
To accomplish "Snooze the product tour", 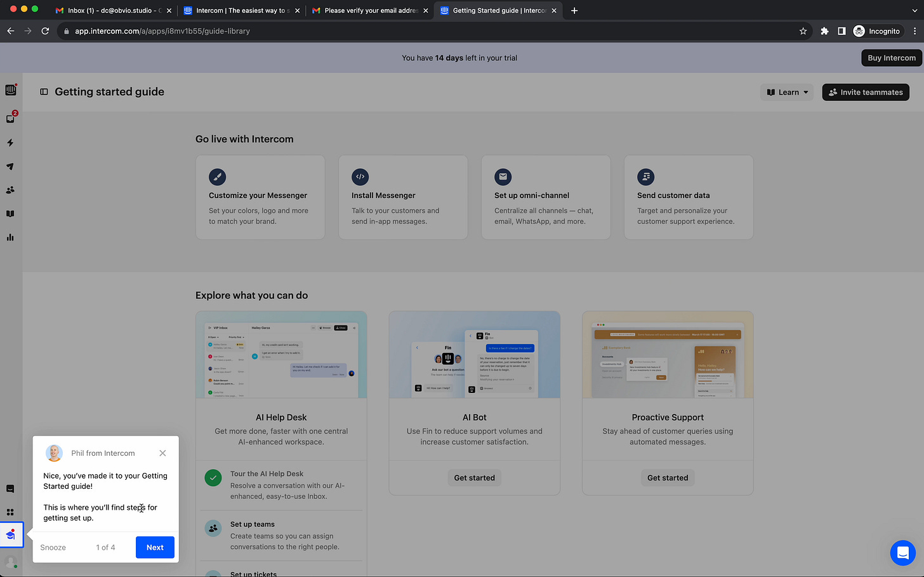I will coord(53,547).
